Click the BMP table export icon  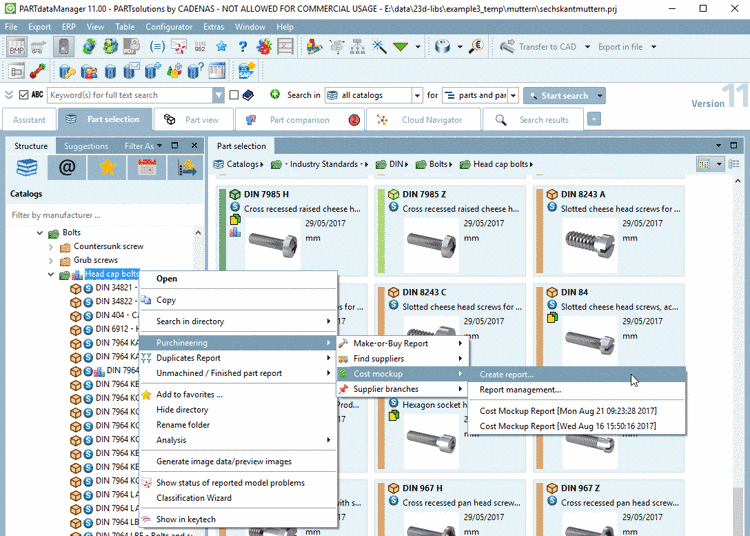(17, 47)
